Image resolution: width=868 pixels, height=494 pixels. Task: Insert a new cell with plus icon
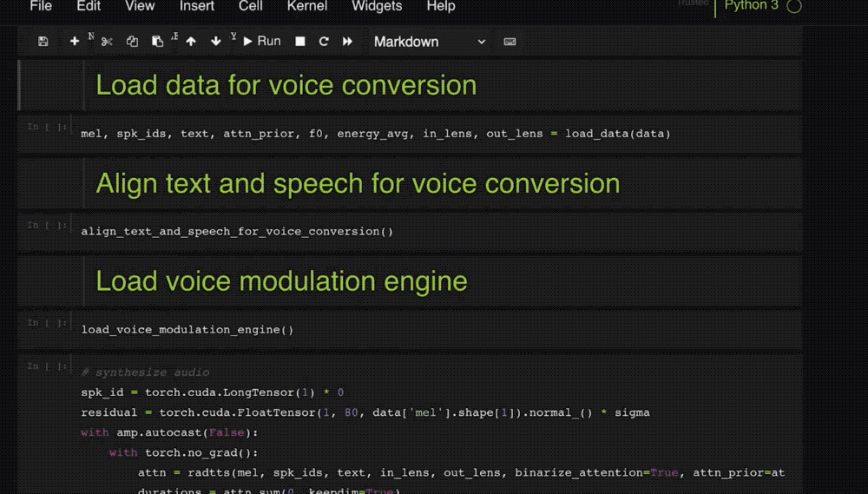click(x=75, y=42)
